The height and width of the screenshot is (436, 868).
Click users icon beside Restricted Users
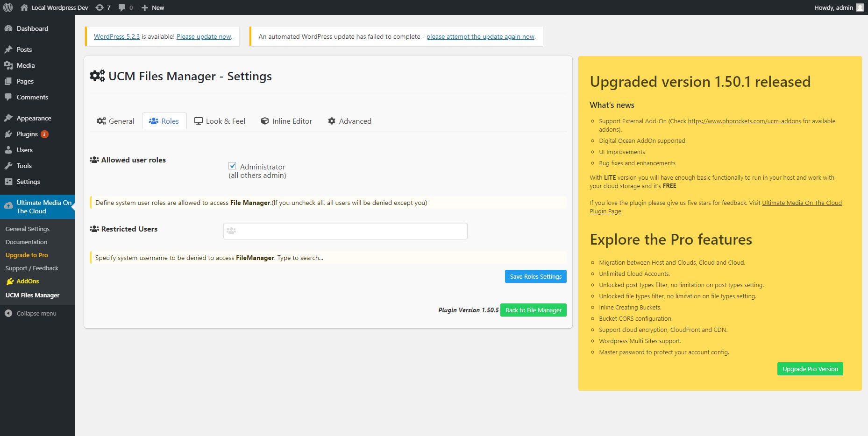tap(94, 229)
